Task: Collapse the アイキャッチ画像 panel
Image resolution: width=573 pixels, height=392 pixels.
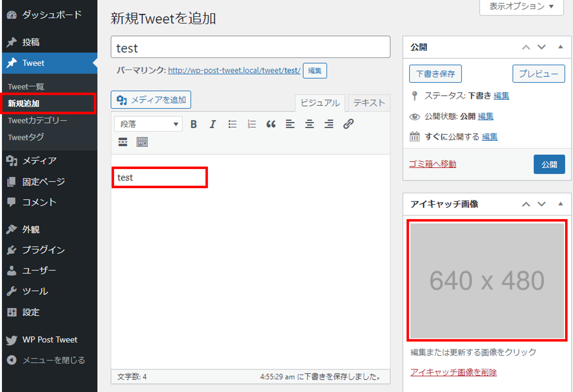Action: click(x=560, y=204)
